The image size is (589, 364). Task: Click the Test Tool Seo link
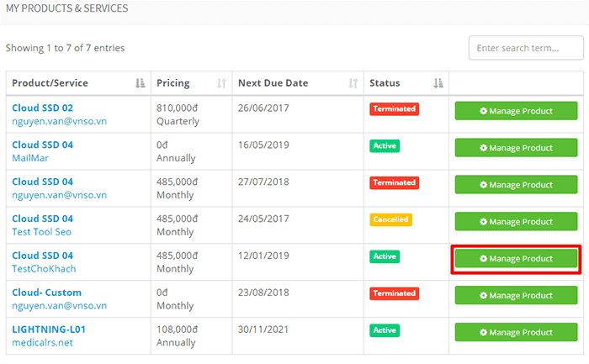[x=41, y=232]
